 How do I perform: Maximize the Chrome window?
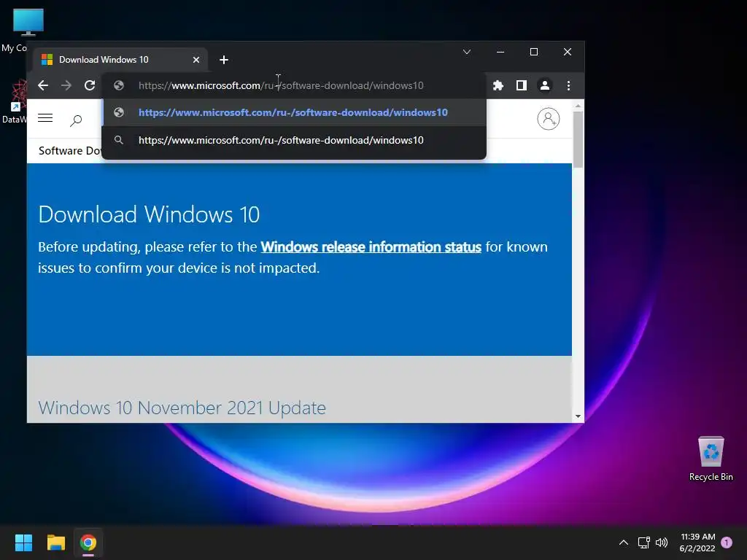(x=534, y=52)
